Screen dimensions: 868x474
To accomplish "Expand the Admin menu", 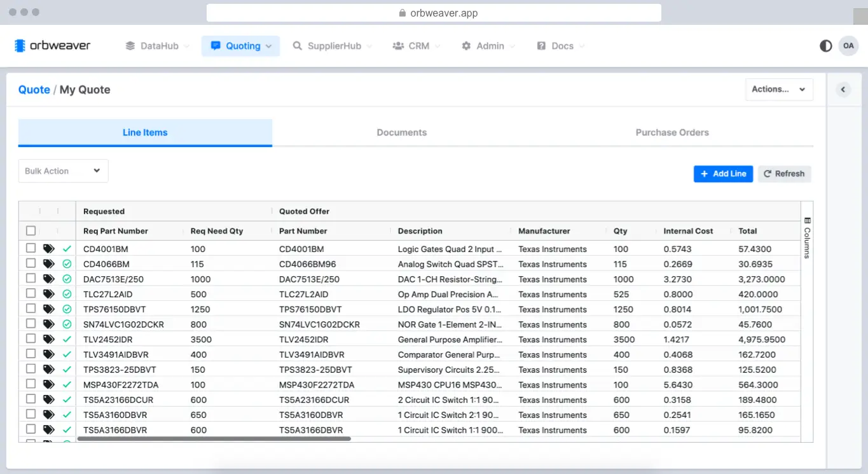I will 488,46.
